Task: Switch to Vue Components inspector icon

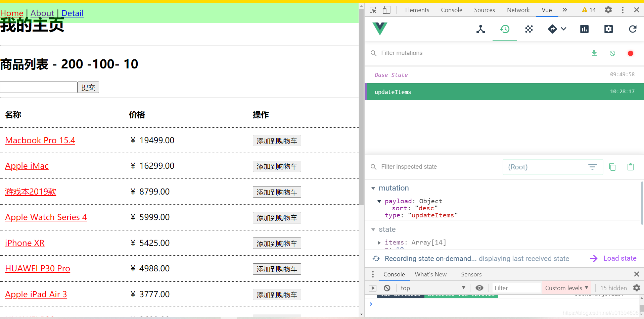Action: click(x=480, y=29)
